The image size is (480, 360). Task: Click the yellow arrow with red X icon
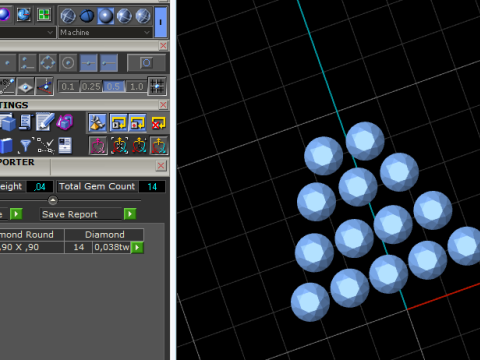point(158,123)
